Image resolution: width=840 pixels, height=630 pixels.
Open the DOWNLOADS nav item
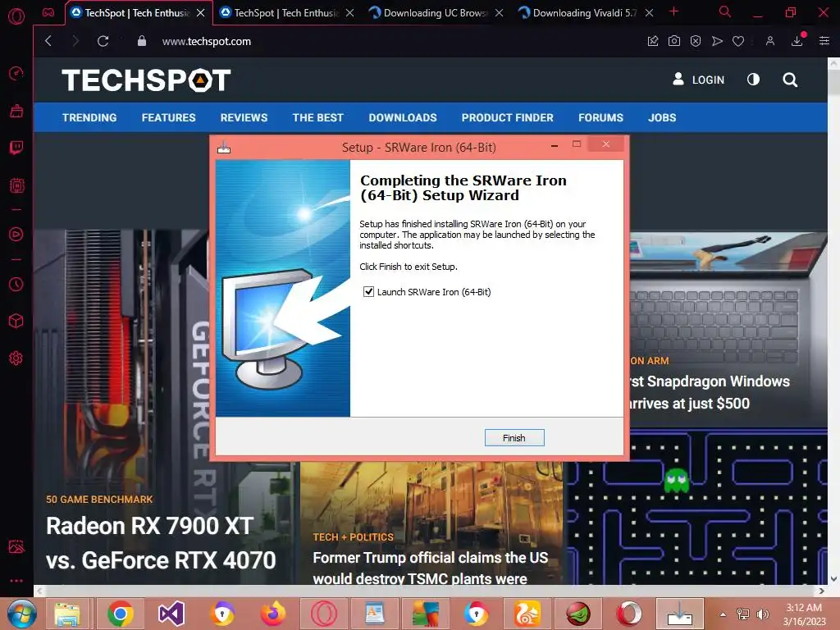[x=403, y=117]
